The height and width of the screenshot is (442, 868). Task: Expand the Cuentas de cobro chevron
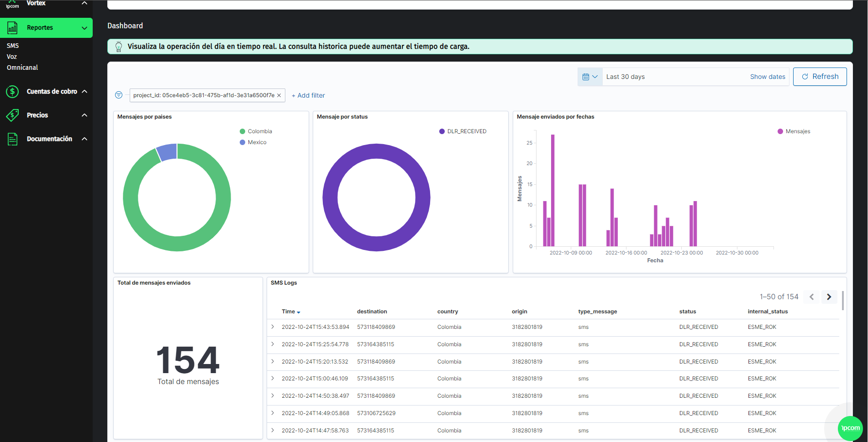coord(84,91)
